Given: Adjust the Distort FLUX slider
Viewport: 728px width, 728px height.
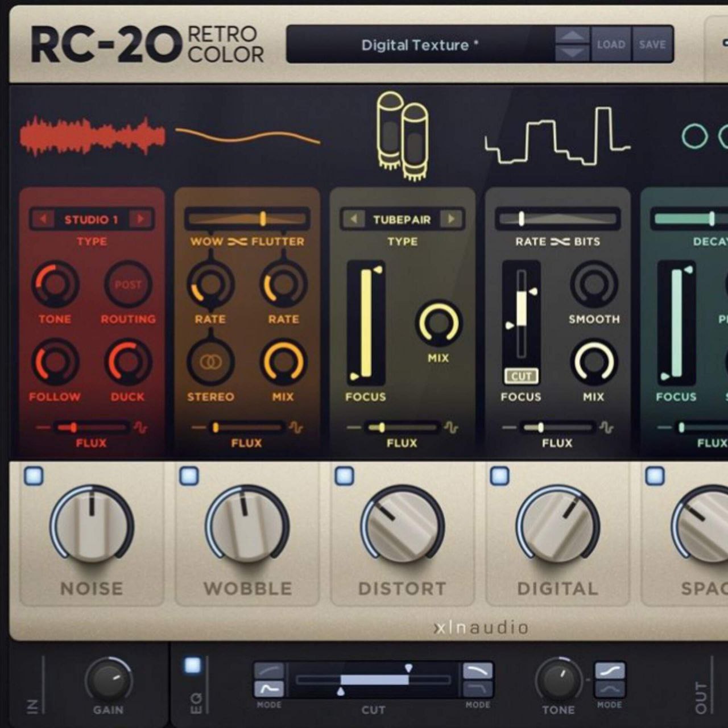Looking at the screenshot, I should (402, 427).
